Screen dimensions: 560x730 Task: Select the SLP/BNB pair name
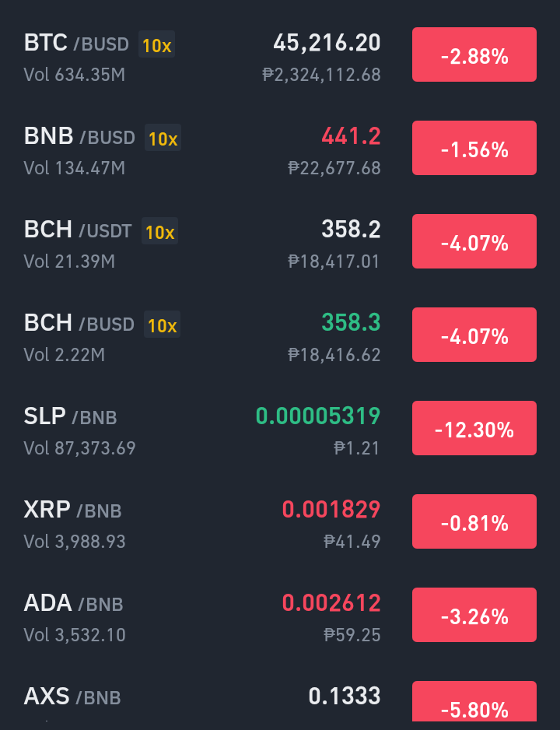pyautogui.click(x=70, y=416)
